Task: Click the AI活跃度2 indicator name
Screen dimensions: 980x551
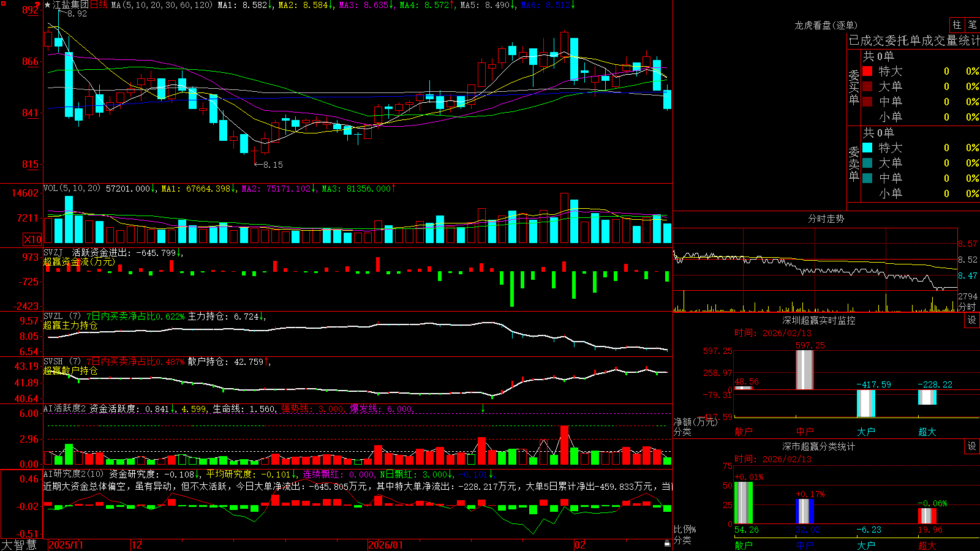Action: (65, 408)
